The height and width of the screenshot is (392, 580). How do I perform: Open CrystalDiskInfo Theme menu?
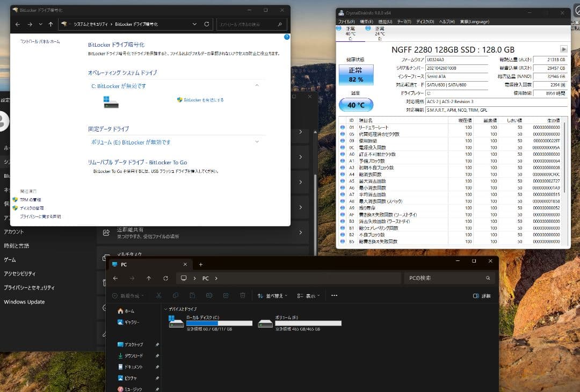point(404,22)
